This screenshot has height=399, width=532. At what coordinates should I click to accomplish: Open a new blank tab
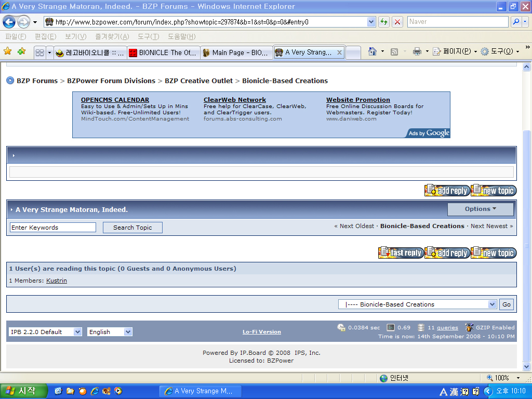click(x=353, y=52)
